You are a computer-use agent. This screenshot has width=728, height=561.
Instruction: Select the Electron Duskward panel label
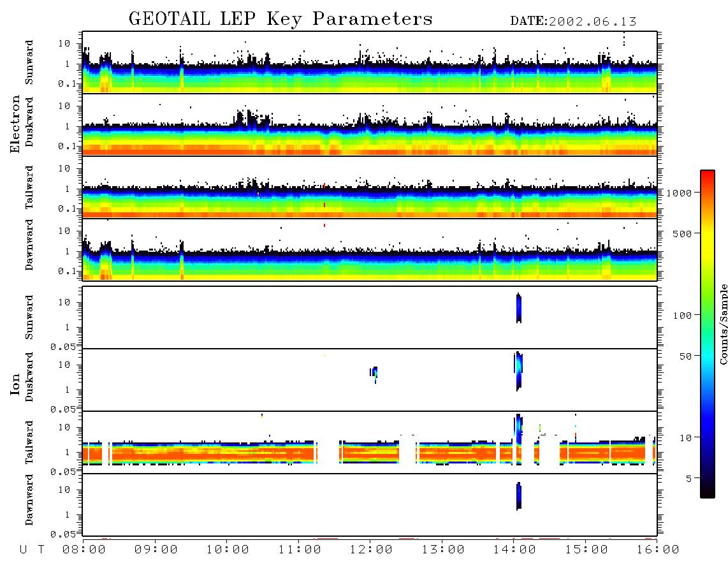click(x=29, y=122)
